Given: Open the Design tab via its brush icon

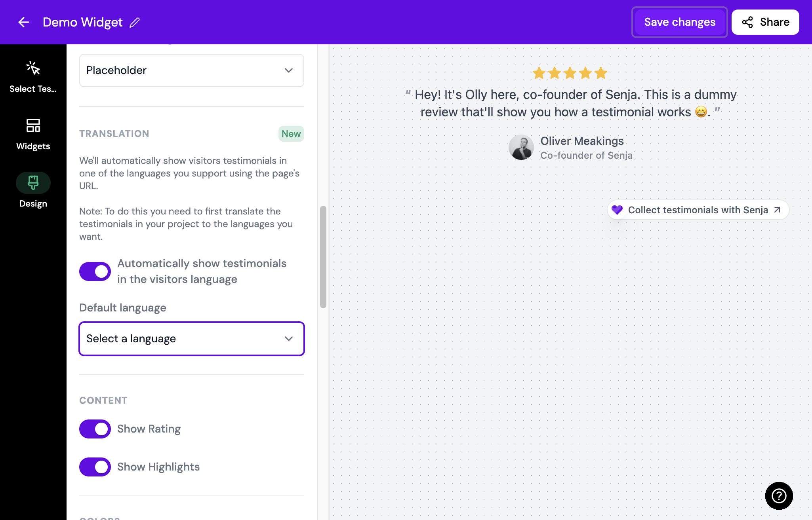Looking at the screenshot, I should pyautogui.click(x=33, y=182).
